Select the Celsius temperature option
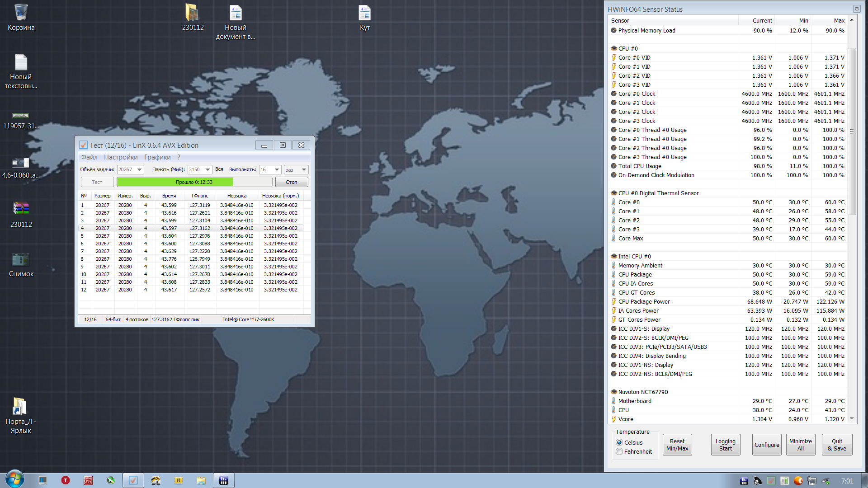Screen dimensions: 868x488 [619, 442]
